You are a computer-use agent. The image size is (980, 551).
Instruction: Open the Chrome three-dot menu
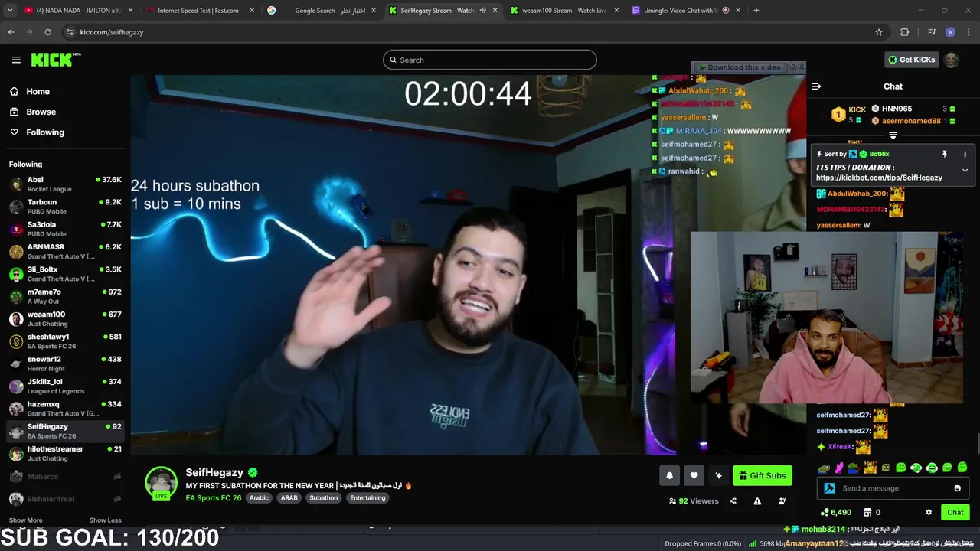pyautogui.click(x=969, y=32)
